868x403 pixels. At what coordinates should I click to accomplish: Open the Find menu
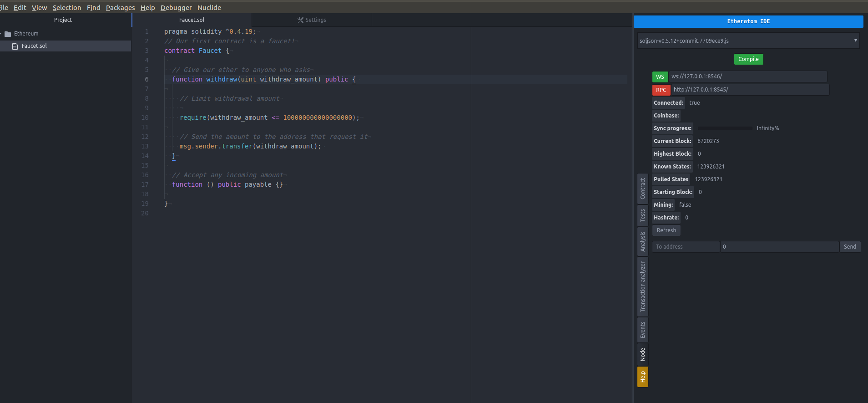coord(93,7)
